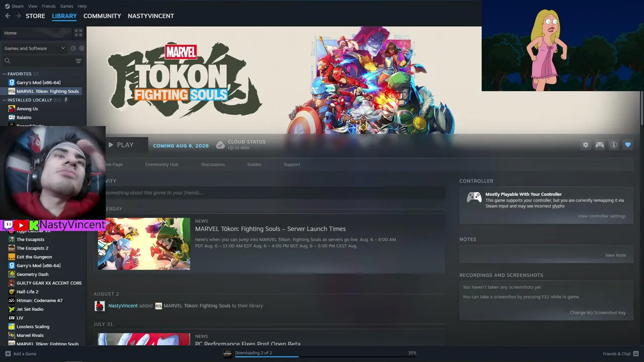Switch to library grid view icon
This screenshot has height=362, width=644.
point(78,33)
